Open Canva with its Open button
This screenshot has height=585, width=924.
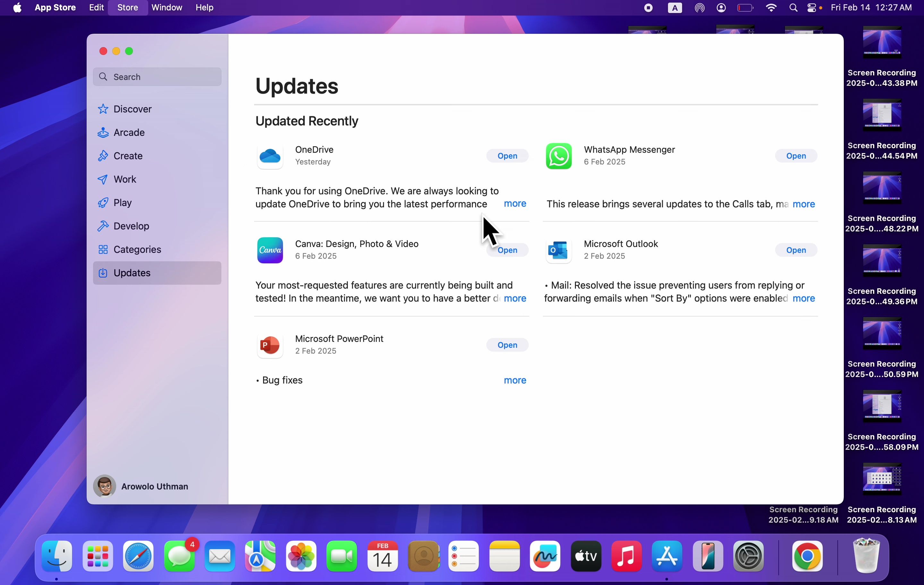[507, 250]
